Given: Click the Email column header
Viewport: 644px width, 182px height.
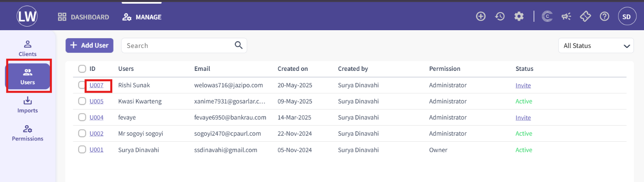Looking at the screenshot, I should (202, 69).
